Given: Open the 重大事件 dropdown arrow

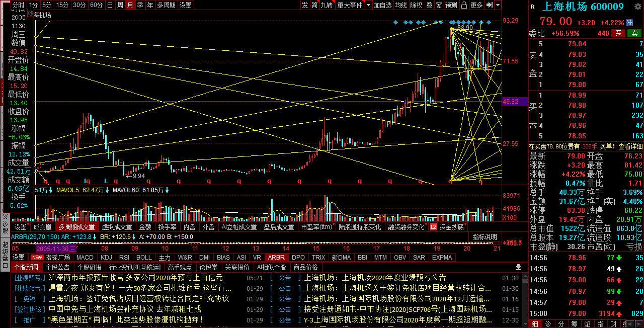Looking at the screenshot, I should 368,5.
